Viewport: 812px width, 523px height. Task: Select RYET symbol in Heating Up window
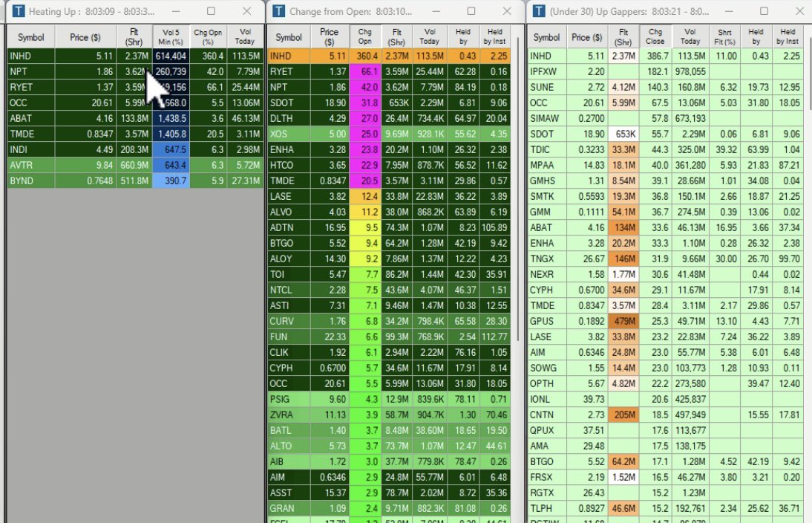click(22, 87)
